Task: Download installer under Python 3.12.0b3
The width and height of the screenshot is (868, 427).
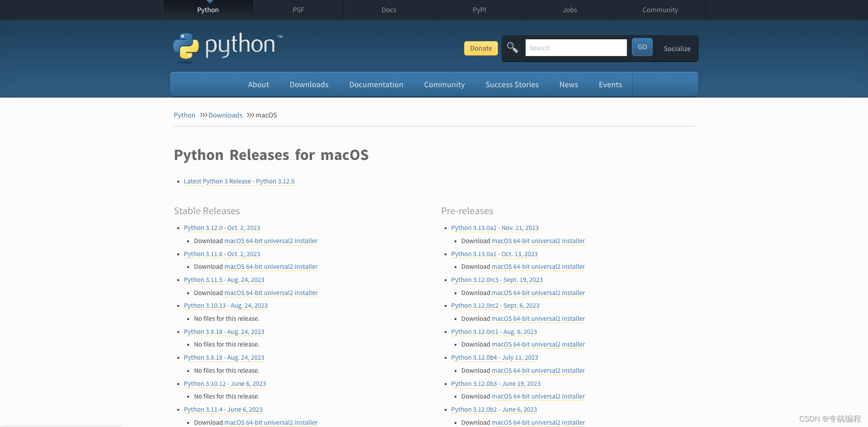Action: 538,396
